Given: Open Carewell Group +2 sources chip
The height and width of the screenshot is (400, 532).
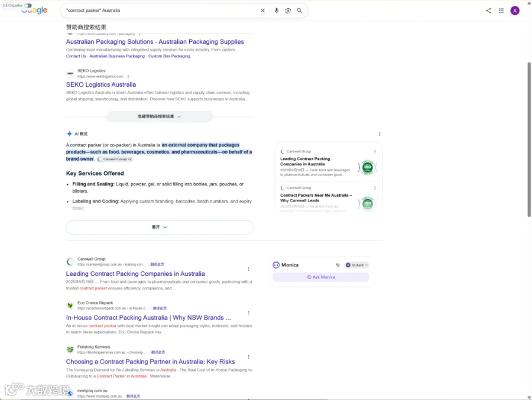Looking at the screenshot, I should [115, 159].
